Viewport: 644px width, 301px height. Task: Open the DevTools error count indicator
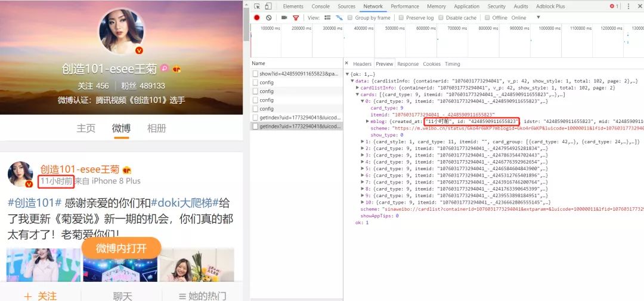click(x=614, y=6)
